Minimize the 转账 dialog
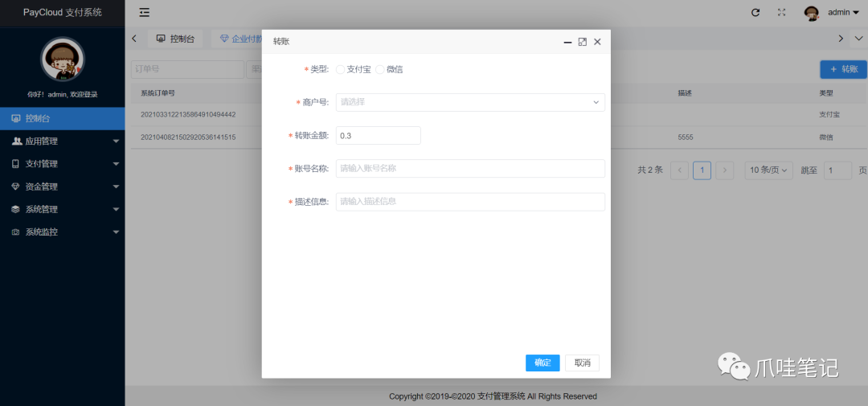Viewport: 868px width, 406px height. pos(567,42)
